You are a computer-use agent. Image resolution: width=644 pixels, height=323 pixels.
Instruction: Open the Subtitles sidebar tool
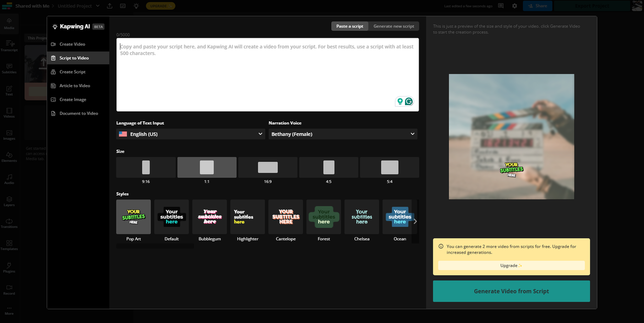[9, 68]
